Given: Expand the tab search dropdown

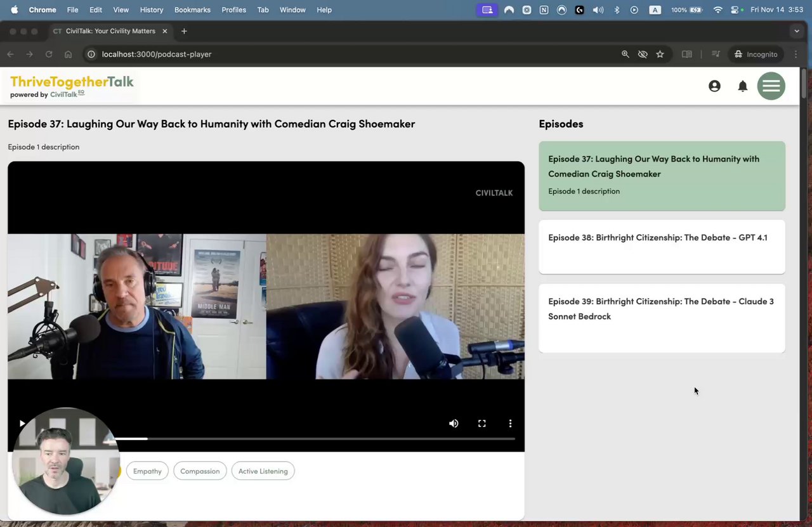Looking at the screenshot, I should point(797,31).
